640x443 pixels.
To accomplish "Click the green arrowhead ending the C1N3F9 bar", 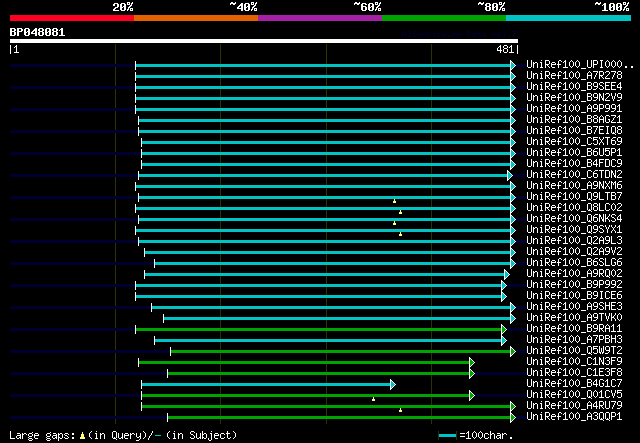I will pyautogui.click(x=472, y=363).
